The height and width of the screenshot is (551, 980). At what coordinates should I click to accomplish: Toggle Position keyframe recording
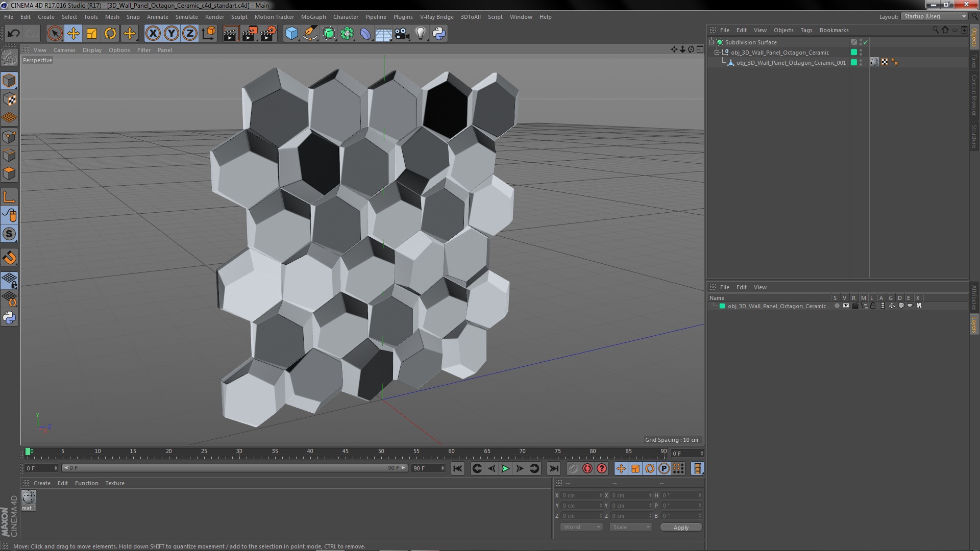click(x=621, y=468)
